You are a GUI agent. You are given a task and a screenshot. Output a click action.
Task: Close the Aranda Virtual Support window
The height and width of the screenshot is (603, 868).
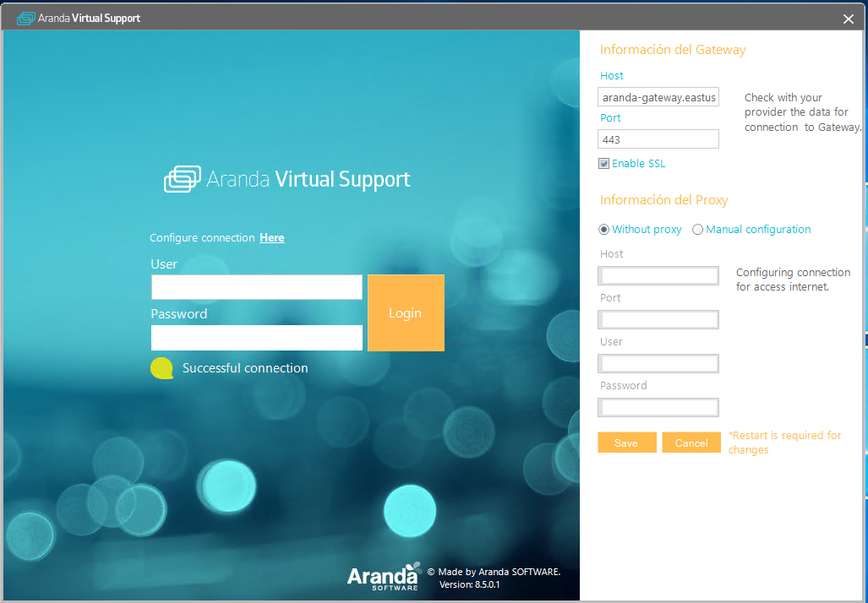pyautogui.click(x=848, y=19)
